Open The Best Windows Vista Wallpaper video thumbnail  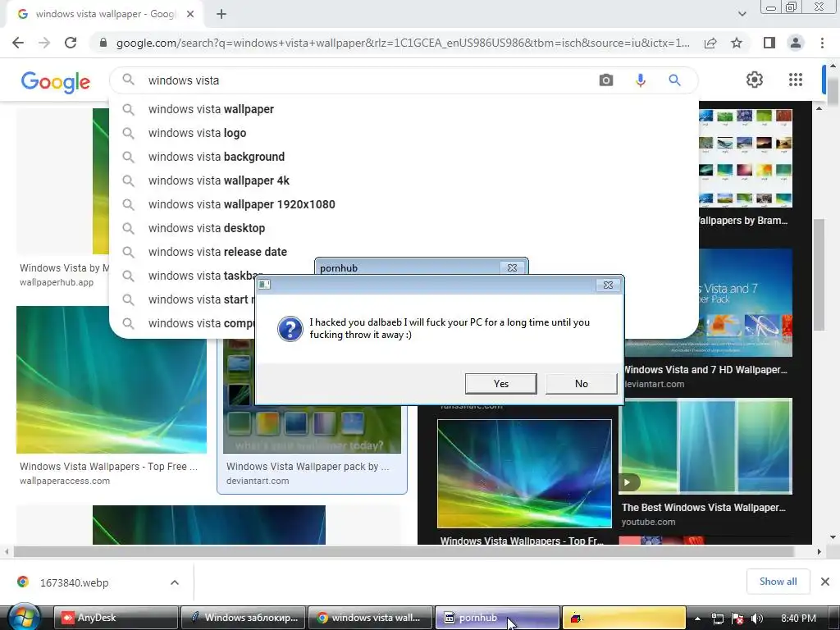[705, 445]
